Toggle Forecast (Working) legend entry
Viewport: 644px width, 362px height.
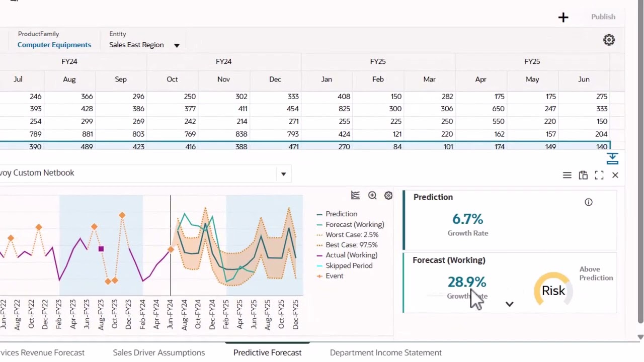[x=350, y=224]
